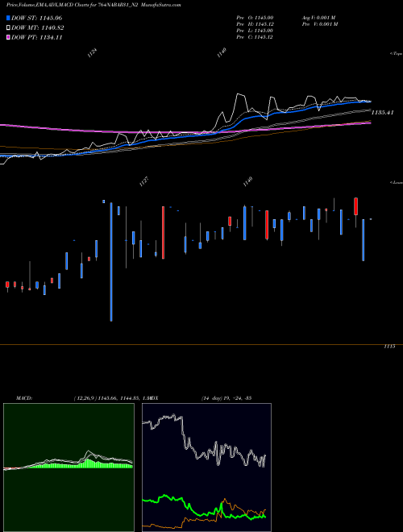Click the ADX '(14 day) 19, +24, -35' values
This screenshot has height=532, width=403.
(226, 398)
